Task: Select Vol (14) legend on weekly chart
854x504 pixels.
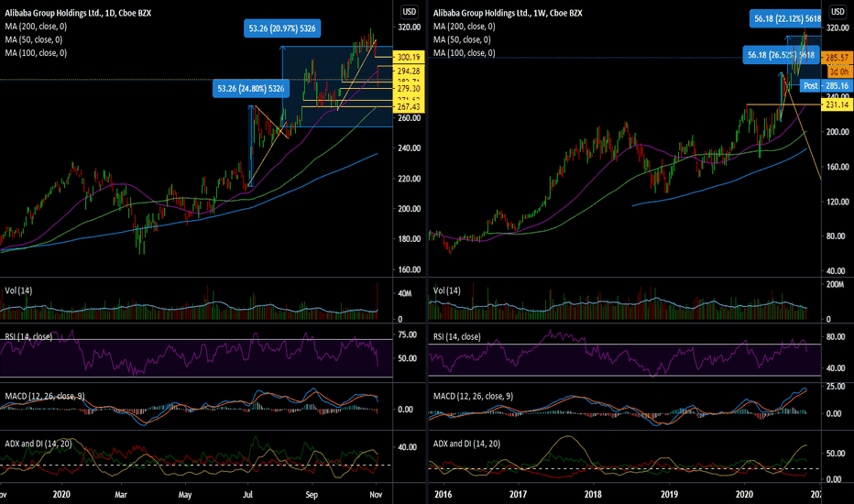Action: [446, 290]
